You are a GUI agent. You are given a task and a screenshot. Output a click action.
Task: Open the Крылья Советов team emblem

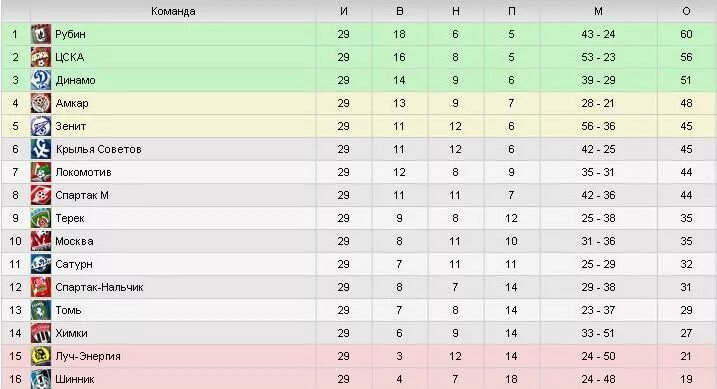(41, 149)
